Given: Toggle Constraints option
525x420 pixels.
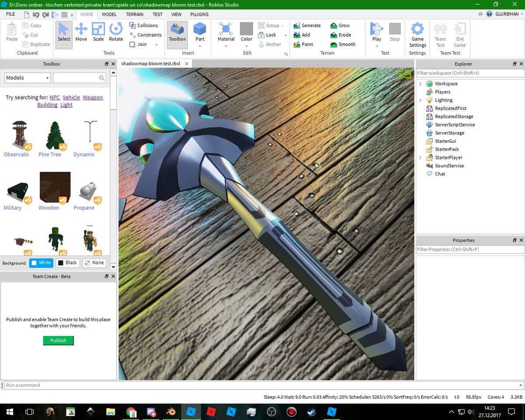Looking at the screenshot, I should tap(145, 35).
